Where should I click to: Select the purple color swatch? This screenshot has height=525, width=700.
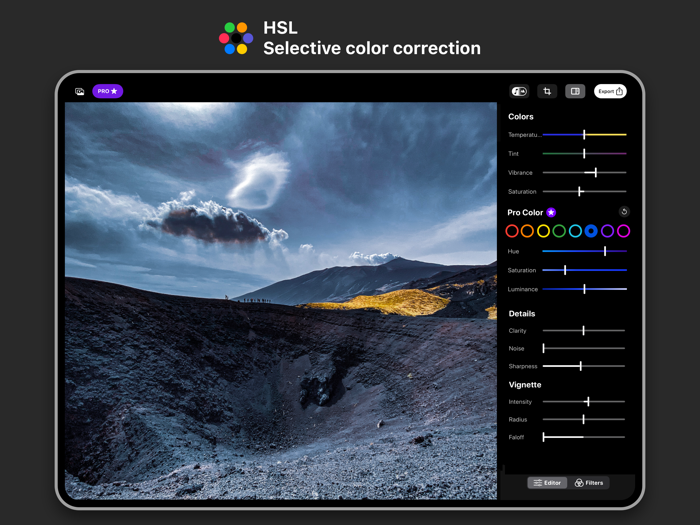607,231
